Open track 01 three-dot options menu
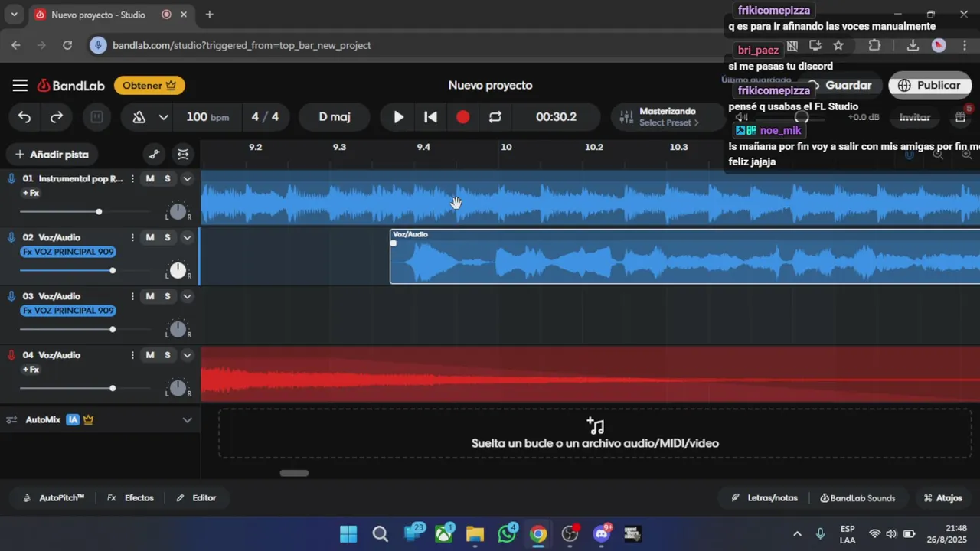980x551 pixels. [x=132, y=178]
